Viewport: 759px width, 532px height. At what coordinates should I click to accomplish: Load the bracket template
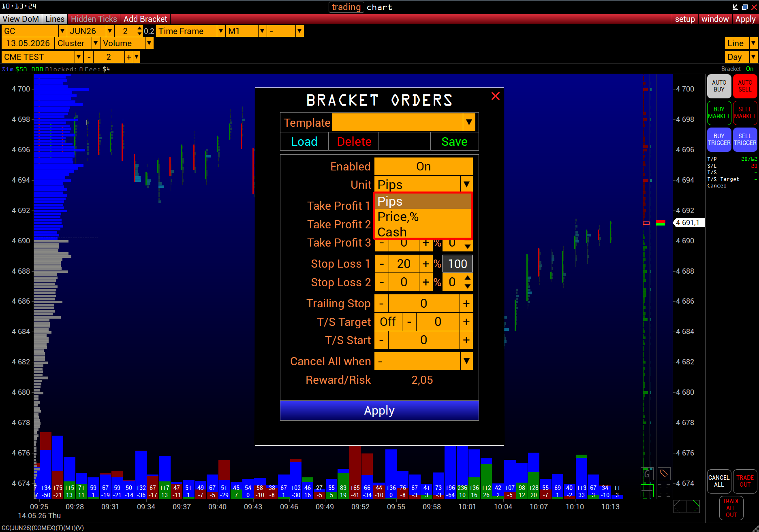[x=304, y=142]
